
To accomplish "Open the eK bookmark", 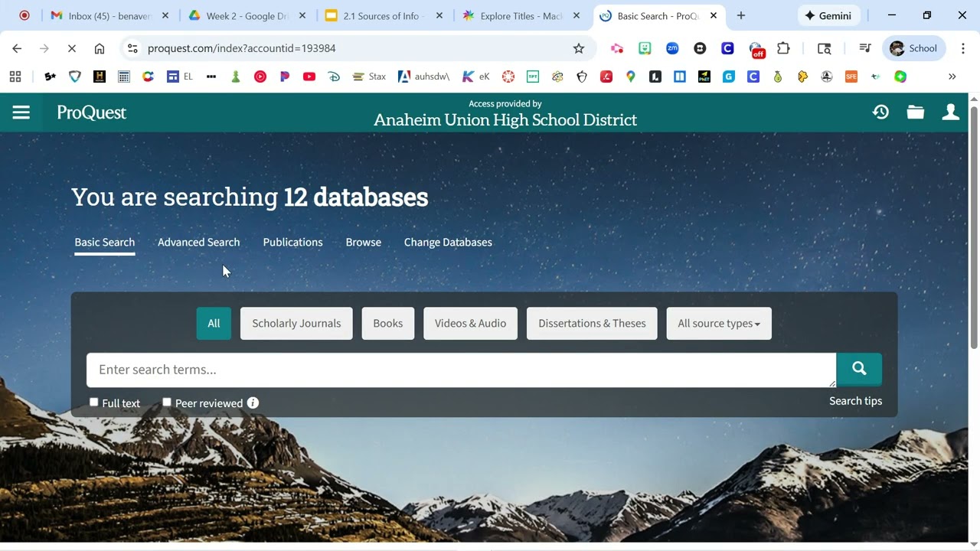I will click(x=475, y=77).
